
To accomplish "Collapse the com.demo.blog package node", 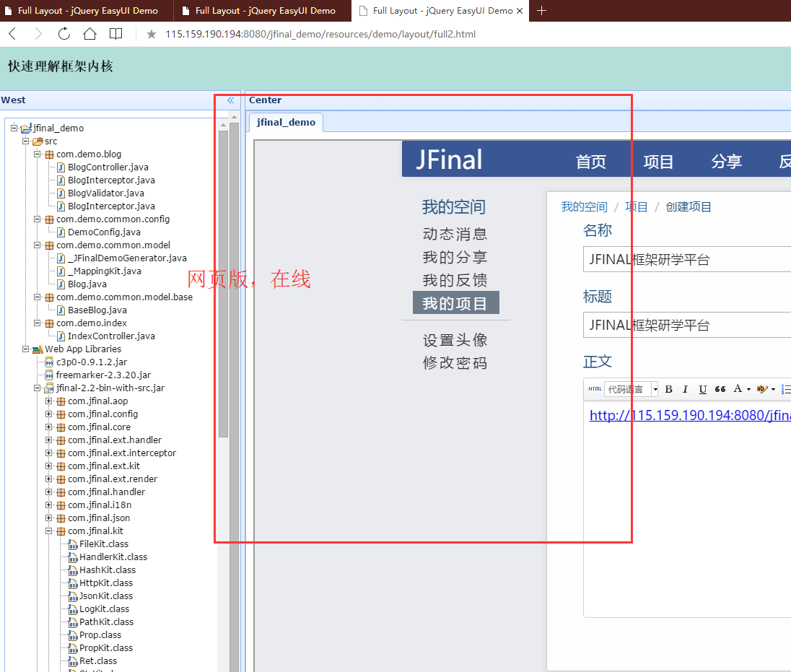I will pyautogui.click(x=38, y=154).
